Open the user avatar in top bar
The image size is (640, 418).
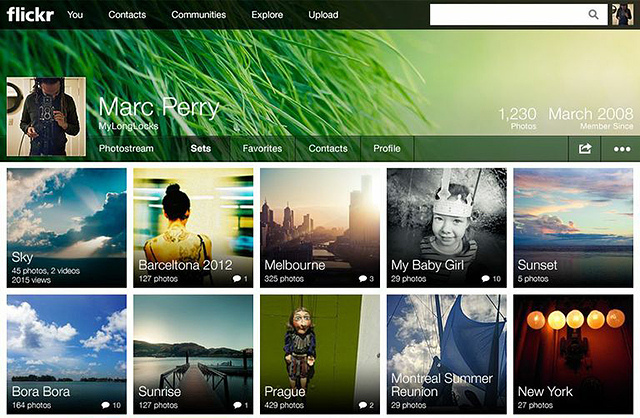pyautogui.click(x=621, y=15)
